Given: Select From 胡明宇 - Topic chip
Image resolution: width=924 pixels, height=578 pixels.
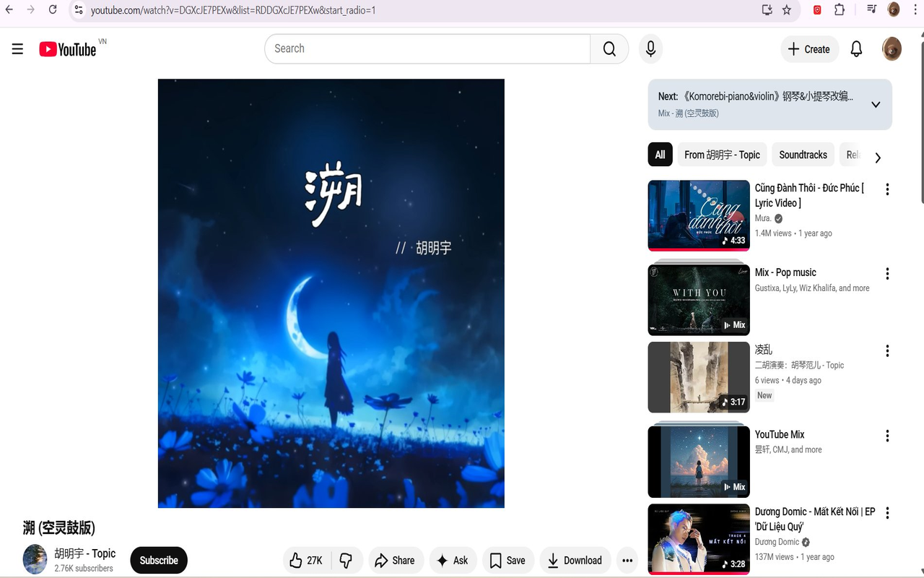Looking at the screenshot, I should (x=722, y=155).
